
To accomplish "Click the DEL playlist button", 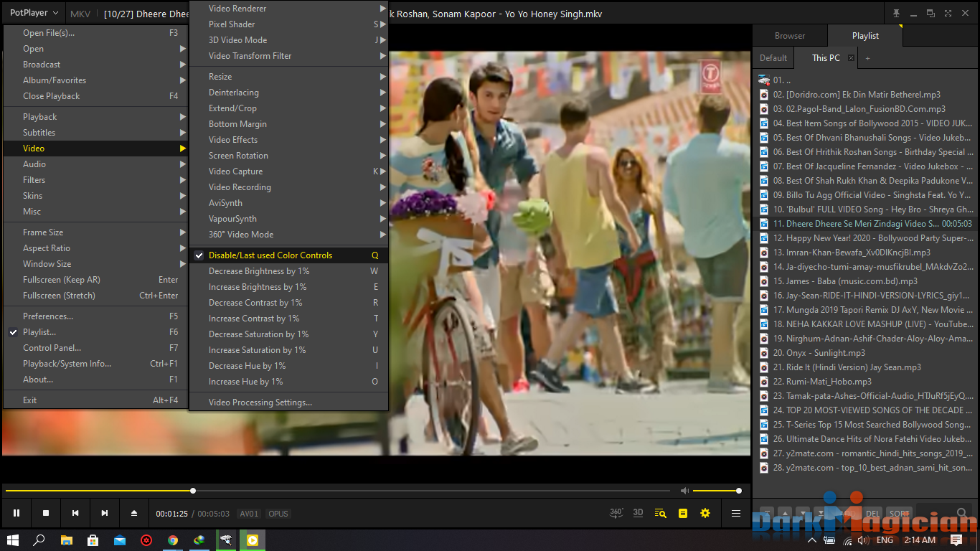I will click(872, 513).
